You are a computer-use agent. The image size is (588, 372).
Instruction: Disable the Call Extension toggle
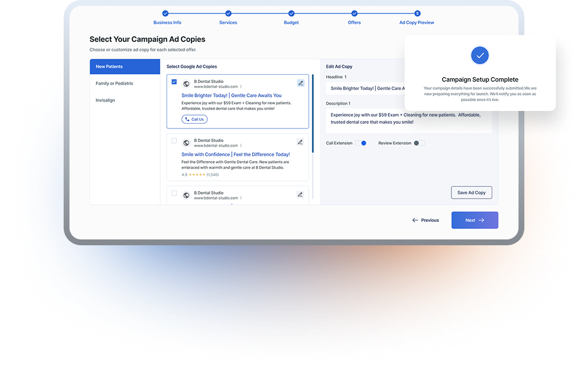(x=361, y=143)
